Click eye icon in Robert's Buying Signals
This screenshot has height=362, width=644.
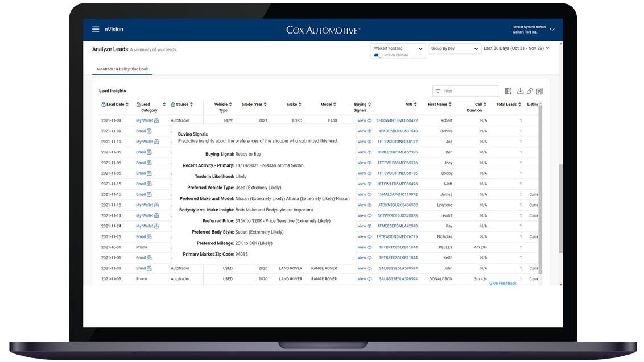tap(369, 120)
